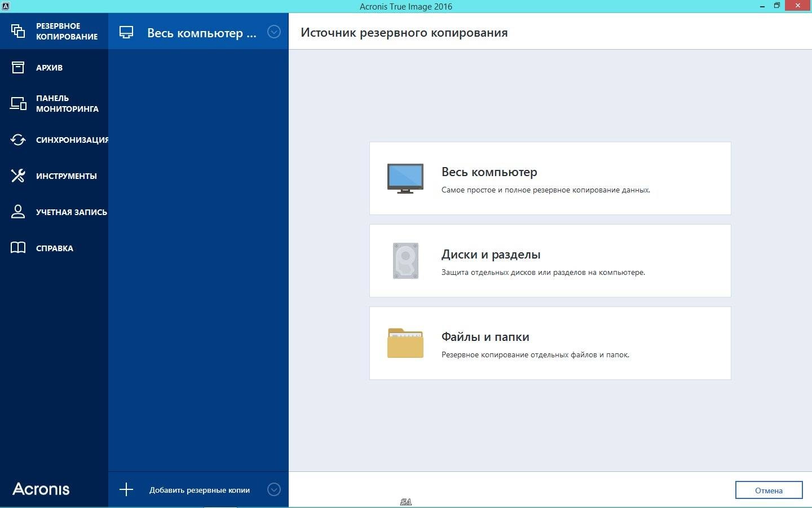Open Панель мониторинга section

coord(54,103)
